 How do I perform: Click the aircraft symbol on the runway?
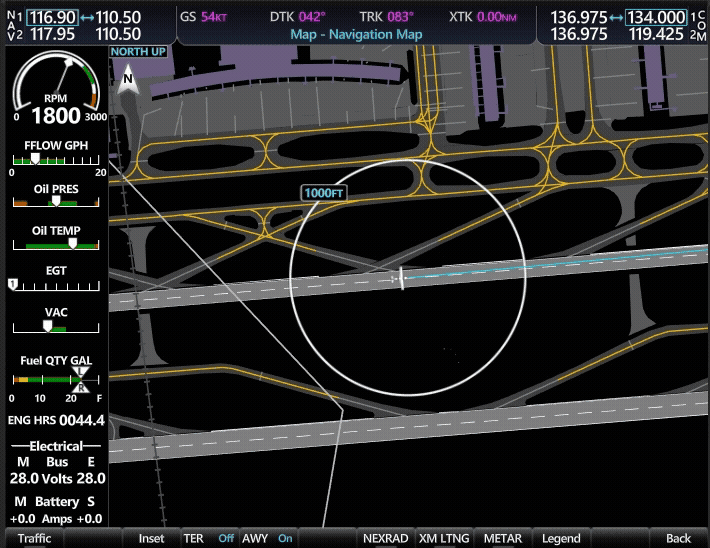coord(398,279)
